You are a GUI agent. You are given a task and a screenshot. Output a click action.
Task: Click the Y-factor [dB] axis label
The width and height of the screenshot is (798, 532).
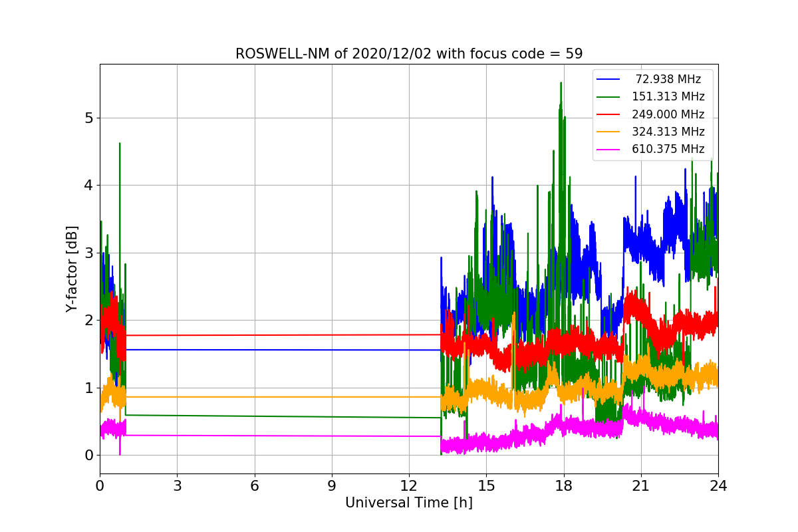pos(72,269)
